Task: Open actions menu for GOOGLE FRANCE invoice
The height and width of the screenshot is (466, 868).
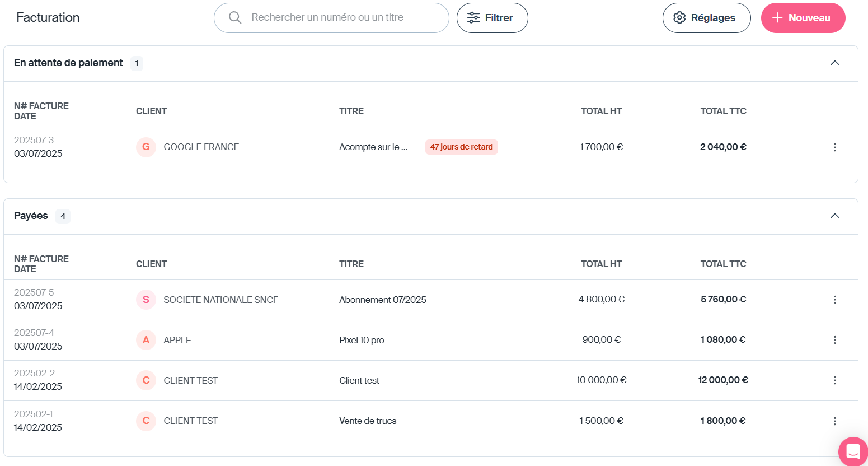Action: point(834,147)
